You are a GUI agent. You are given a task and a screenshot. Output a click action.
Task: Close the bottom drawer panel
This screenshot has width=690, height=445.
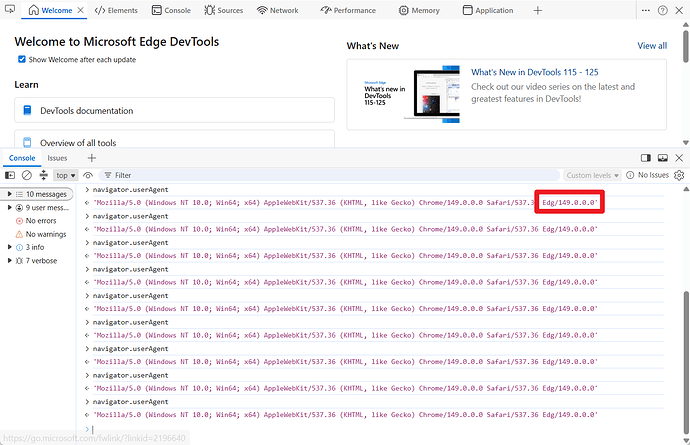coord(679,158)
